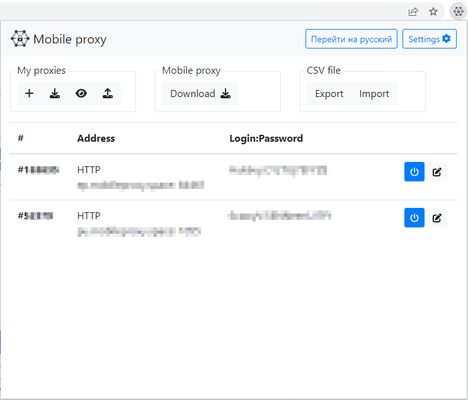Click the # column header
This screenshot has height=400, width=468.
click(x=21, y=138)
